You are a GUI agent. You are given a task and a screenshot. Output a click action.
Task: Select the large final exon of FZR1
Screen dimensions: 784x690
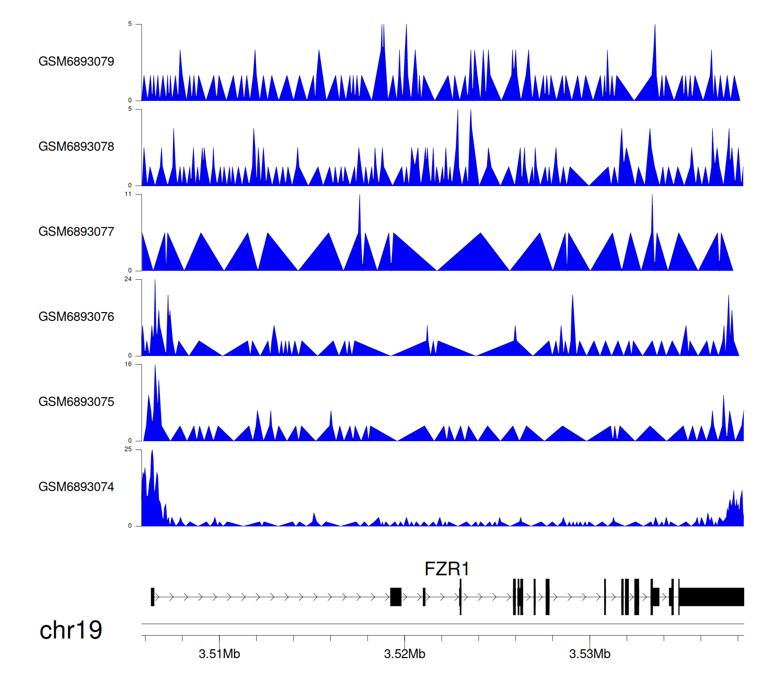point(711,597)
